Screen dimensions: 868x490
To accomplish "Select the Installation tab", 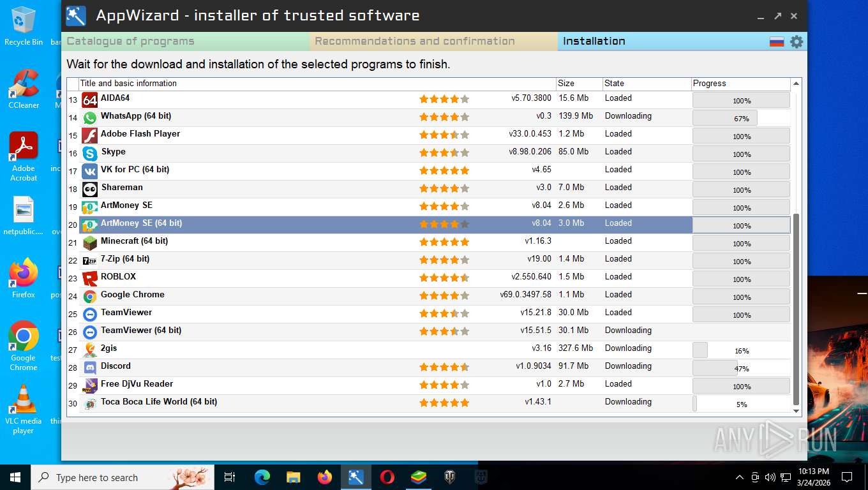I will click(664, 41).
